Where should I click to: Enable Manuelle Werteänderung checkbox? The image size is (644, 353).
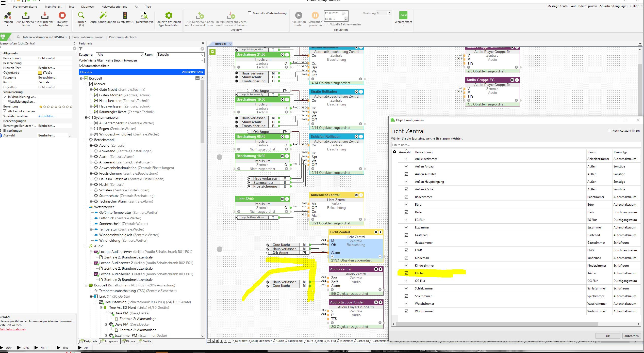coord(250,13)
